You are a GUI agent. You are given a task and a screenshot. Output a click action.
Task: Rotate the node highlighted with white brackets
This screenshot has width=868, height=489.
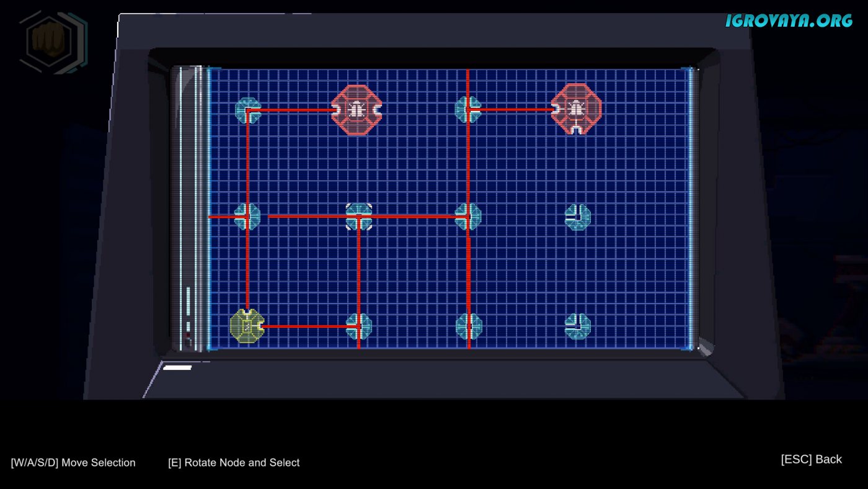[358, 217]
